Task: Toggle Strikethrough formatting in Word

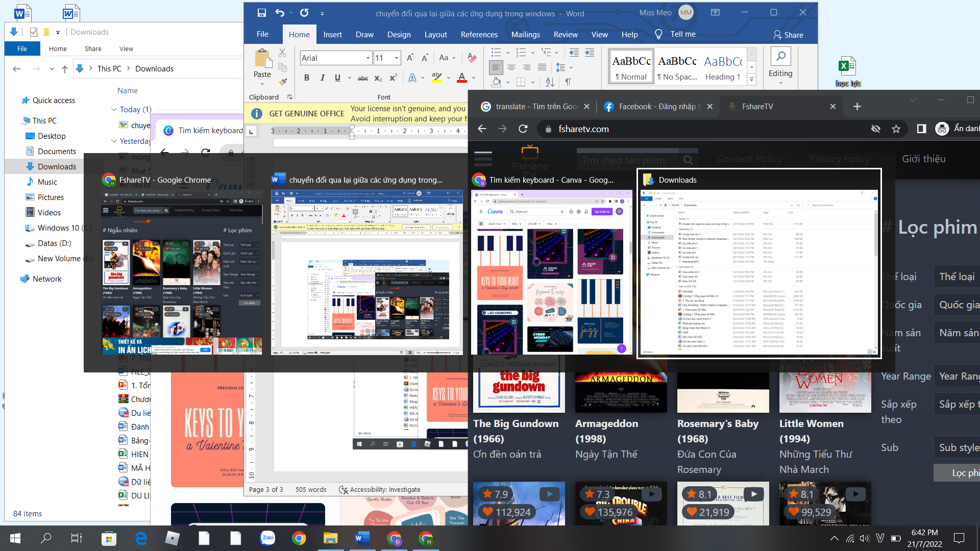Action: coord(363,78)
